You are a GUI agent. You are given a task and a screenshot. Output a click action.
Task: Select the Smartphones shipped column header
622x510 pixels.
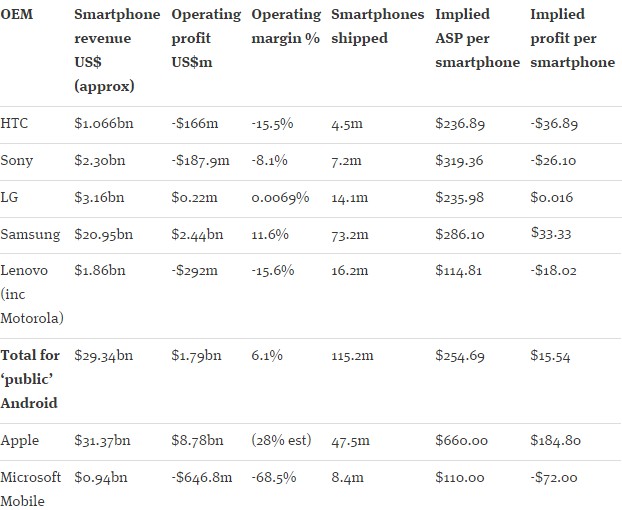(378, 27)
